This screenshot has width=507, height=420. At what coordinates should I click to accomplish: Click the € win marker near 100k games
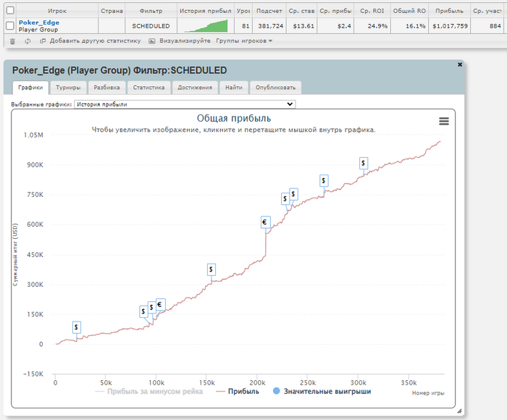click(x=160, y=305)
